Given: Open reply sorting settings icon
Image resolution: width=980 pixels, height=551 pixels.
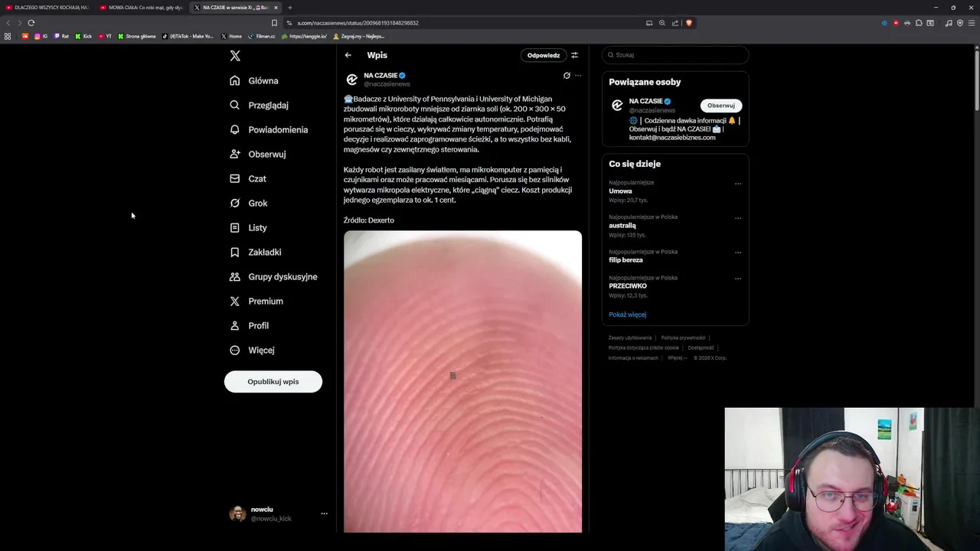Looking at the screenshot, I should tap(574, 55).
